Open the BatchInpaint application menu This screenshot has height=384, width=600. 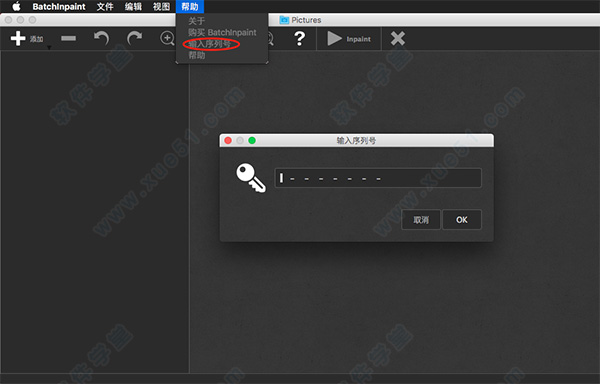click(x=59, y=7)
